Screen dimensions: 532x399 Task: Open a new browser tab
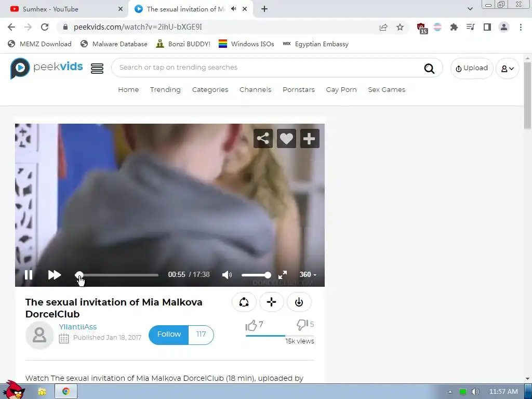coord(264,9)
